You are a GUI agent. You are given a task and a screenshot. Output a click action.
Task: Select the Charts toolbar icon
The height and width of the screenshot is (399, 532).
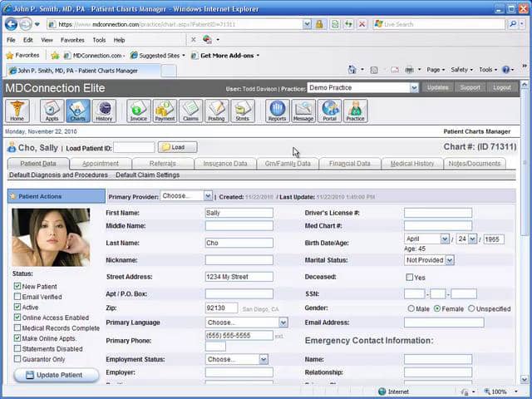pyautogui.click(x=78, y=111)
